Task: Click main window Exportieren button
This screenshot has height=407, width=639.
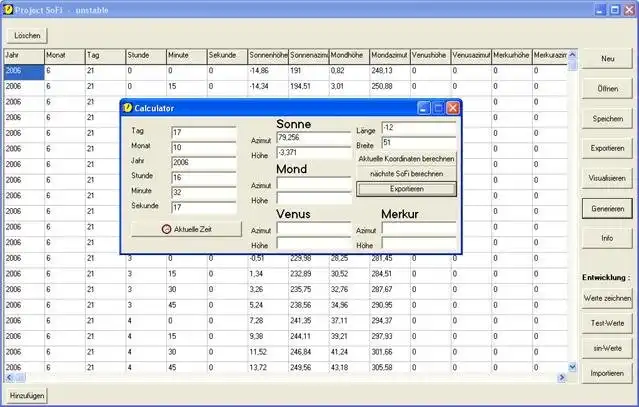Action: [x=607, y=148]
